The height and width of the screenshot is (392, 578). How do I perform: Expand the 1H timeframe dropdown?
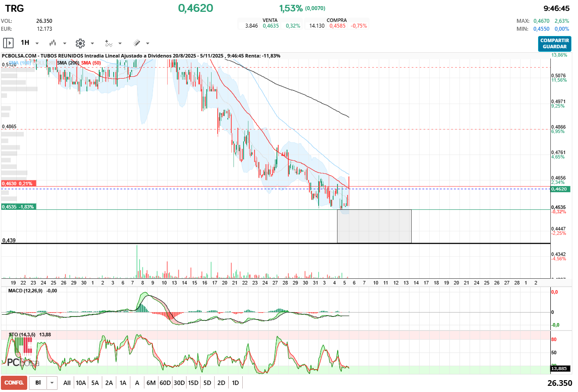tap(37, 43)
